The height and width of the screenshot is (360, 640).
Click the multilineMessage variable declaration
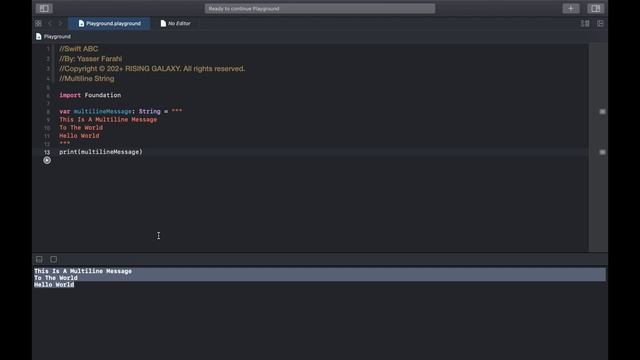121,111
